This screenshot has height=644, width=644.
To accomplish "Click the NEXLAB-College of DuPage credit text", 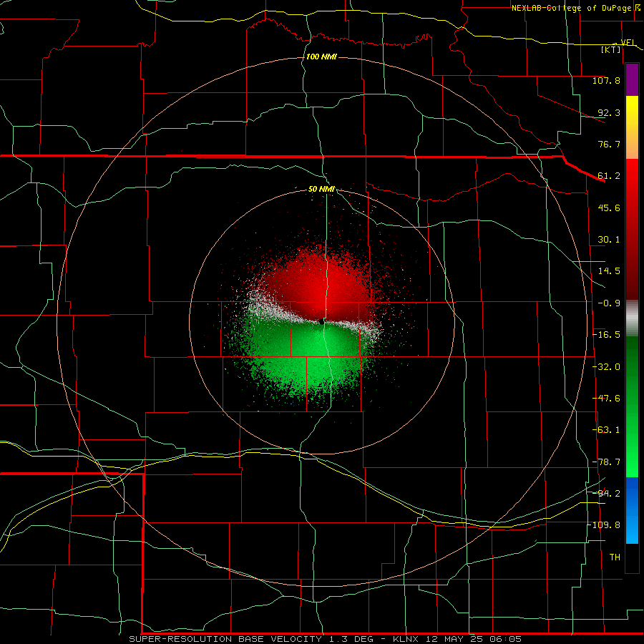I will [x=575, y=8].
